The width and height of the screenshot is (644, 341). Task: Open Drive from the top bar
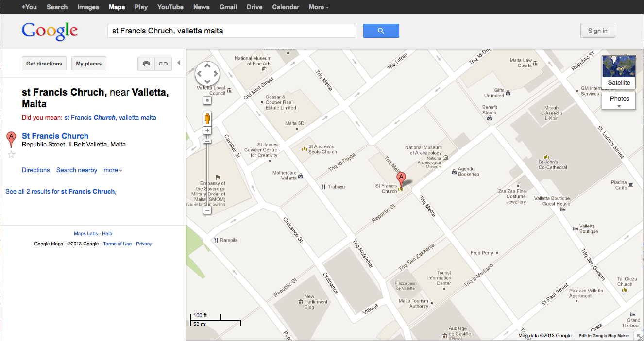(254, 7)
